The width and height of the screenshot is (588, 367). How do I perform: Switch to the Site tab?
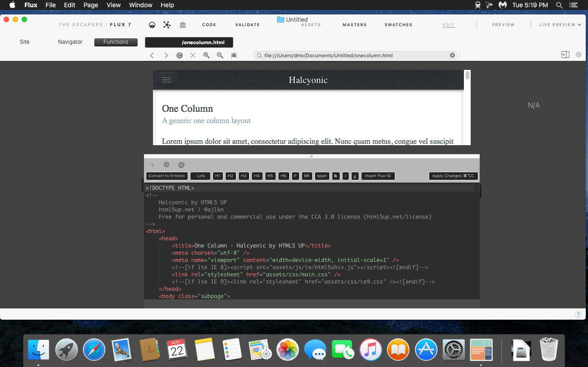tap(25, 42)
